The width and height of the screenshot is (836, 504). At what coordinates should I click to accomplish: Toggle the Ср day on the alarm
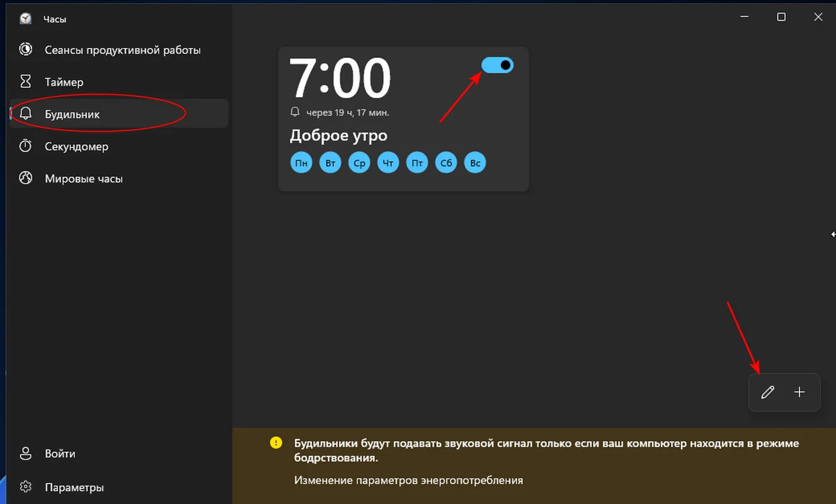(359, 163)
